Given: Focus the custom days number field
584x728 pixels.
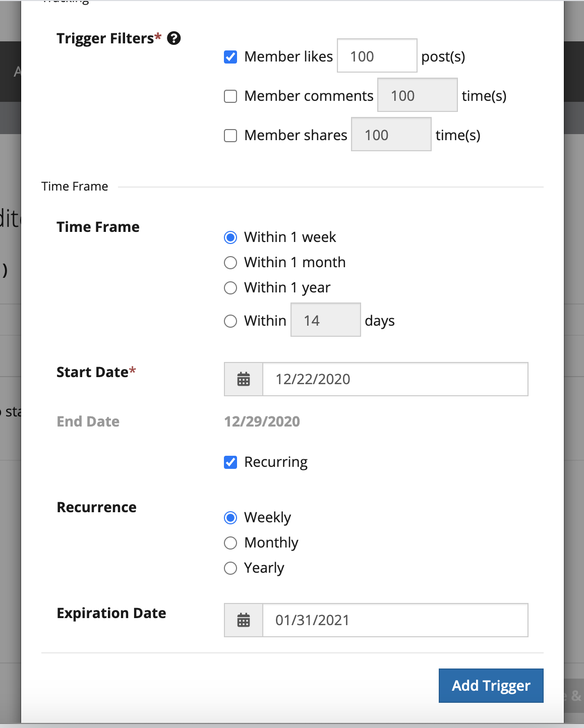Looking at the screenshot, I should pyautogui.click(x=326, y=320).
